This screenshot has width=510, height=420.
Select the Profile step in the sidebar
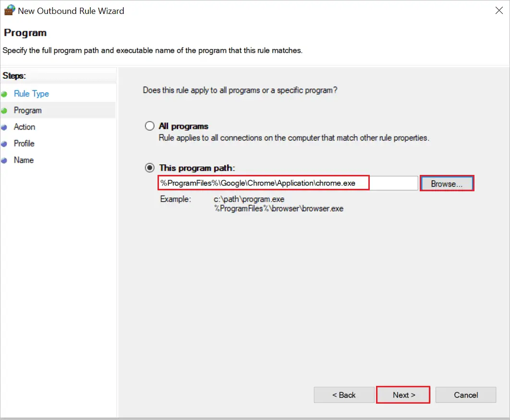[24, 143]
